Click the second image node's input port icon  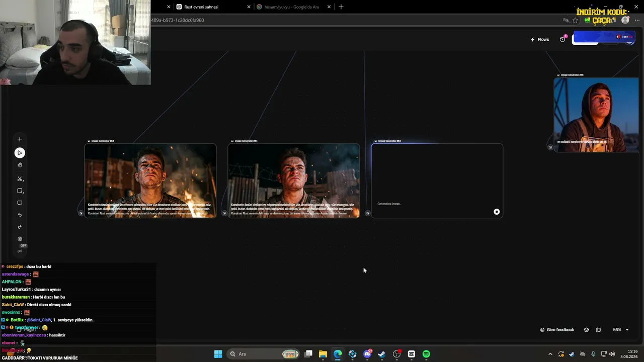tap(224, 213)
